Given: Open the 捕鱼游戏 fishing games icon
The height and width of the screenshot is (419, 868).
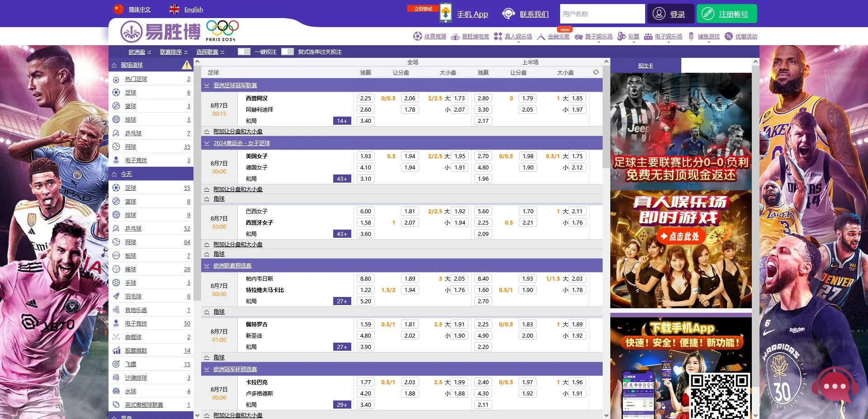Looking at the screenshot, I should pos(690,36).
